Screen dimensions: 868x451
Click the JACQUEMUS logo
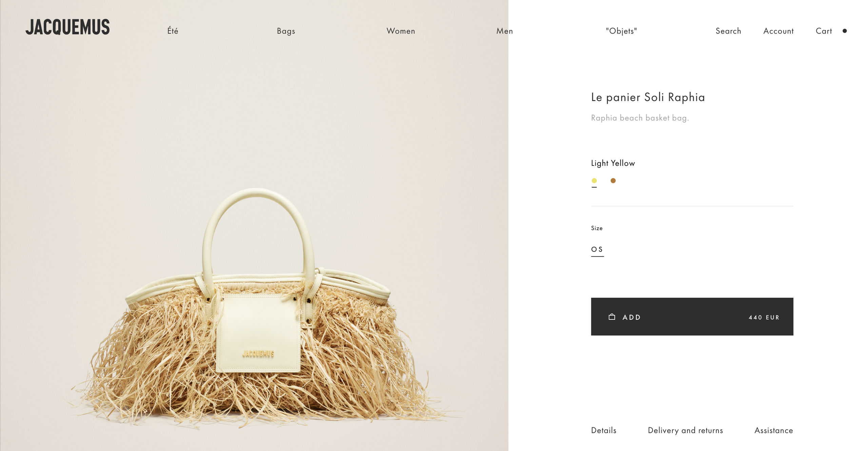click(67, 27)
